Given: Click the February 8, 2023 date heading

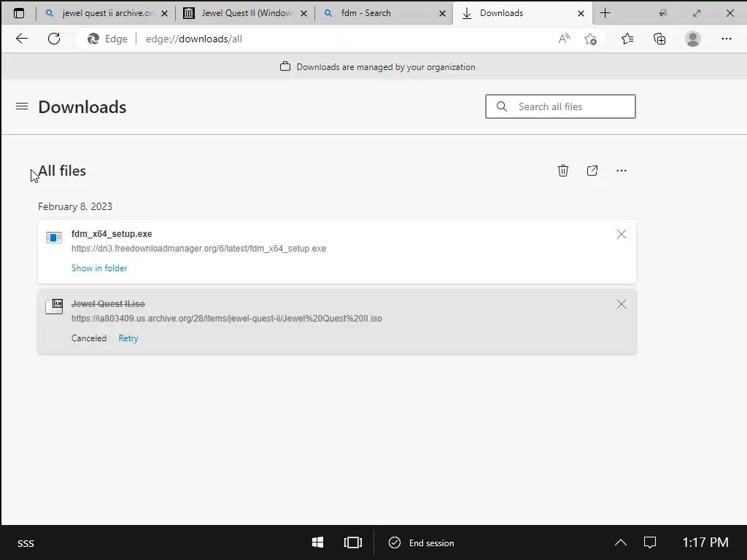Looking at the screenshot, I should point(75,206).
